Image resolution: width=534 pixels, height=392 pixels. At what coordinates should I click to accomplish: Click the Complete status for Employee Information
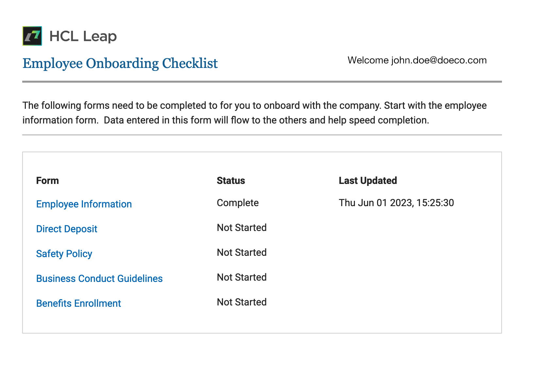click(x=238, y=203)
